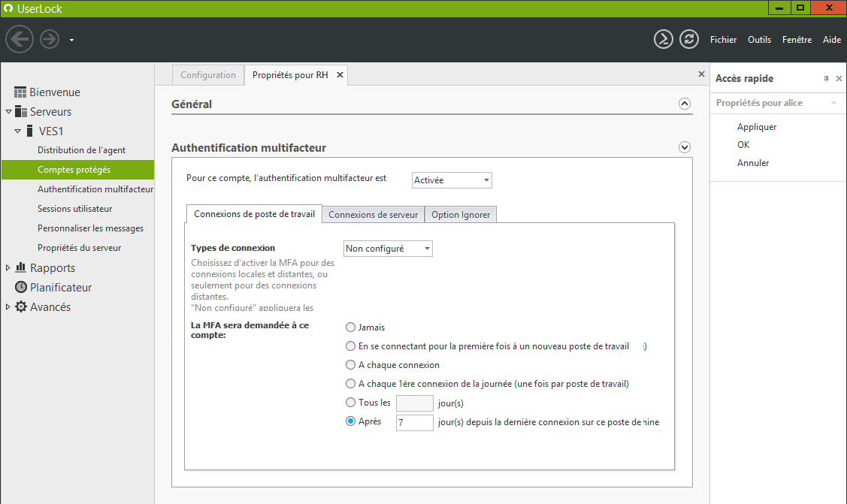Click the Tous les days input field
This screenshot has width=847, height=504.
point(414,403)
